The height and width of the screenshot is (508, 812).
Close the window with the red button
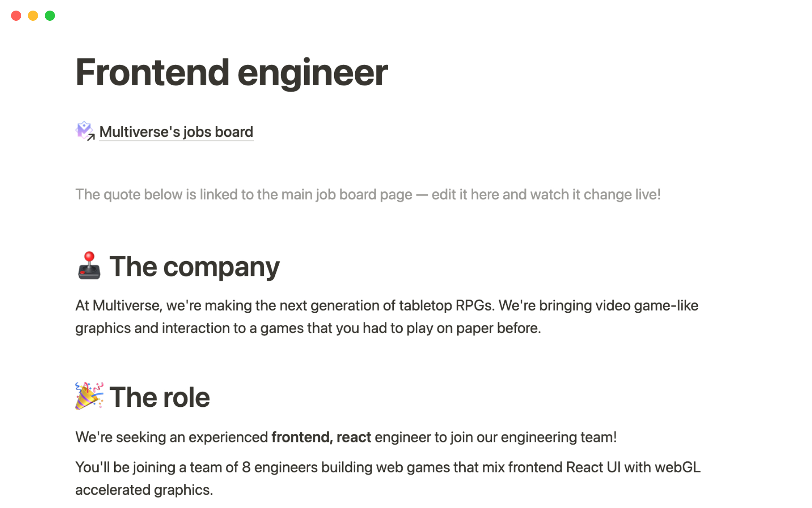[x=16, y=16]
